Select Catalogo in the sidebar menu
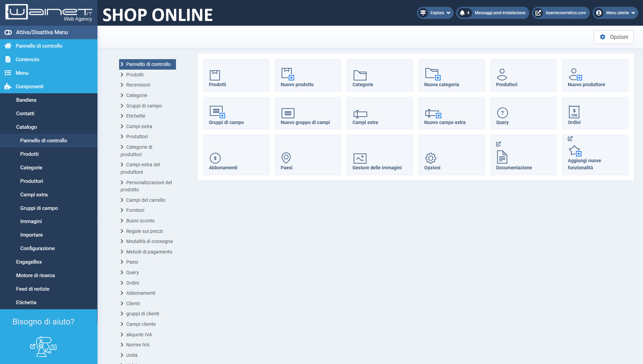 point(26,127)
